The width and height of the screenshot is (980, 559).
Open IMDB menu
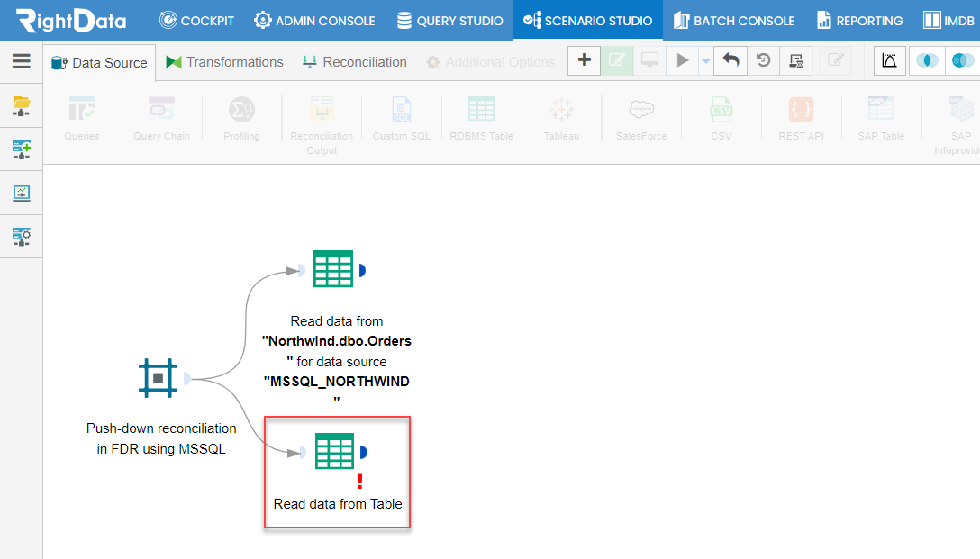click(x=948, y=21)
